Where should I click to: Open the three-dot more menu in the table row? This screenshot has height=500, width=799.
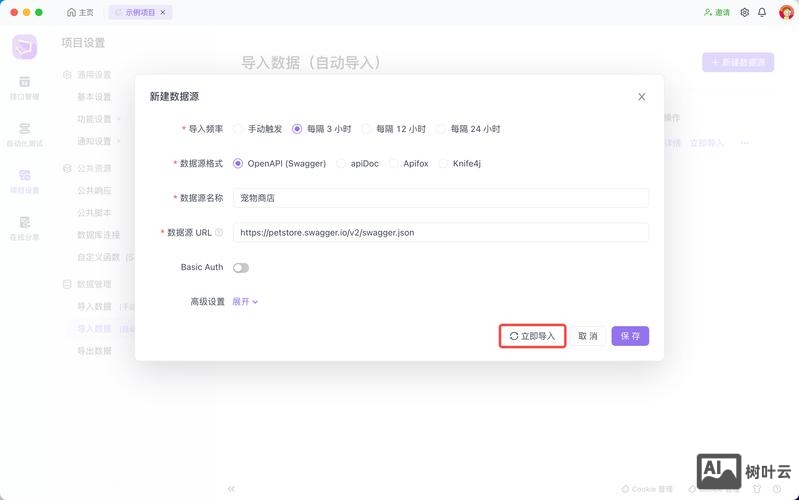744,143
